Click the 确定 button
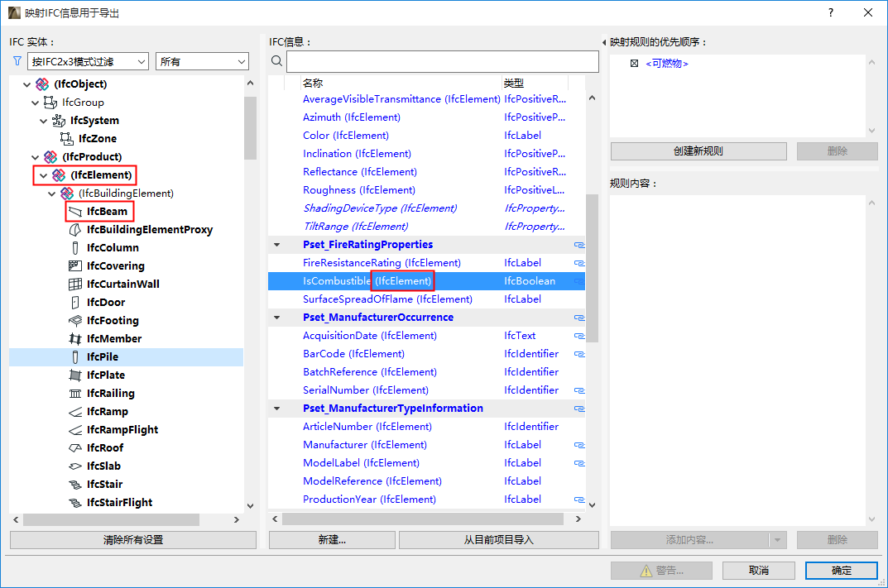Image resolution: width=888 pixels, height=588 pixels. (x=842, y=571)
